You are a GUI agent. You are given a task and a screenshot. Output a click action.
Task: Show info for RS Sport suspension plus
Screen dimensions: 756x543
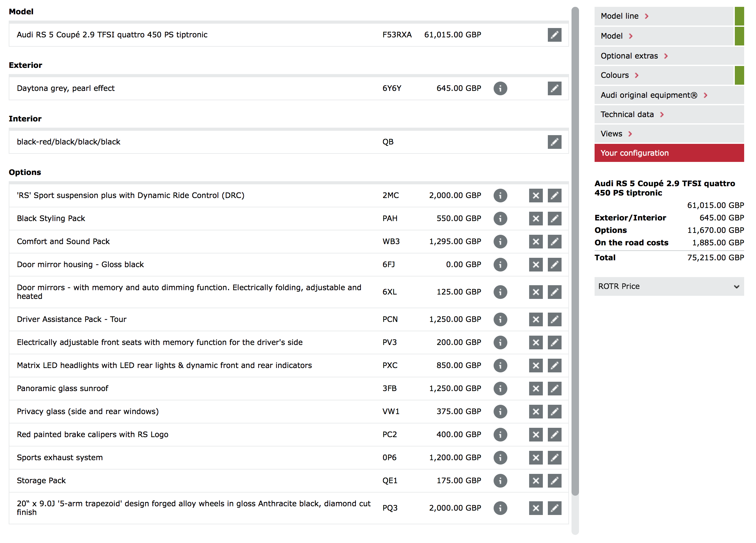(x=500, y=196)
